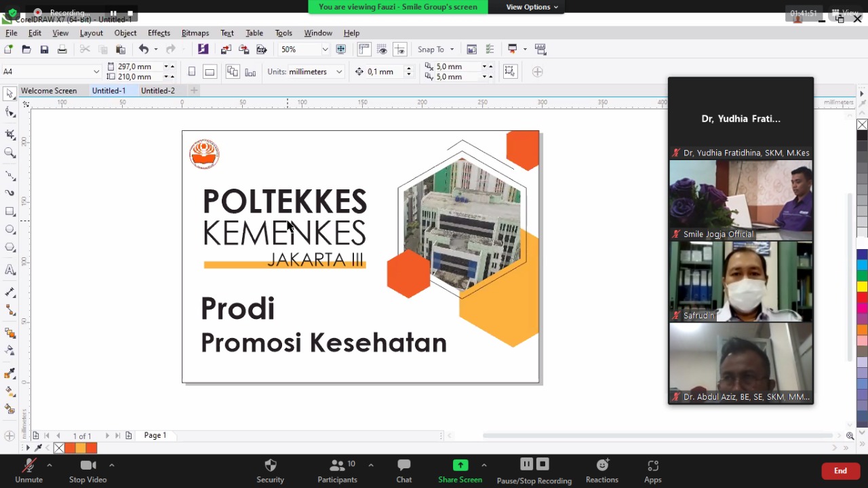Stop Video in Zoom controls
The height and width of the screenshot is (488, 868).
coord(87,470)
